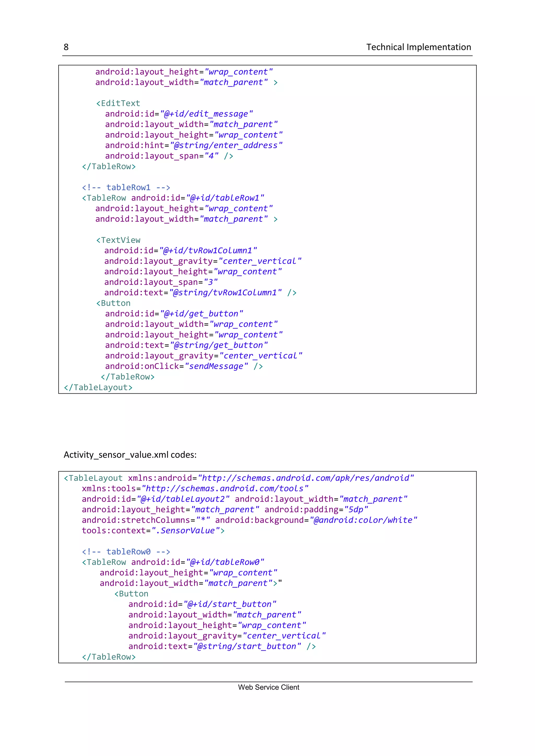
Task: Select the android:background="@android:color/white" attribute
Action: (316, 520)
